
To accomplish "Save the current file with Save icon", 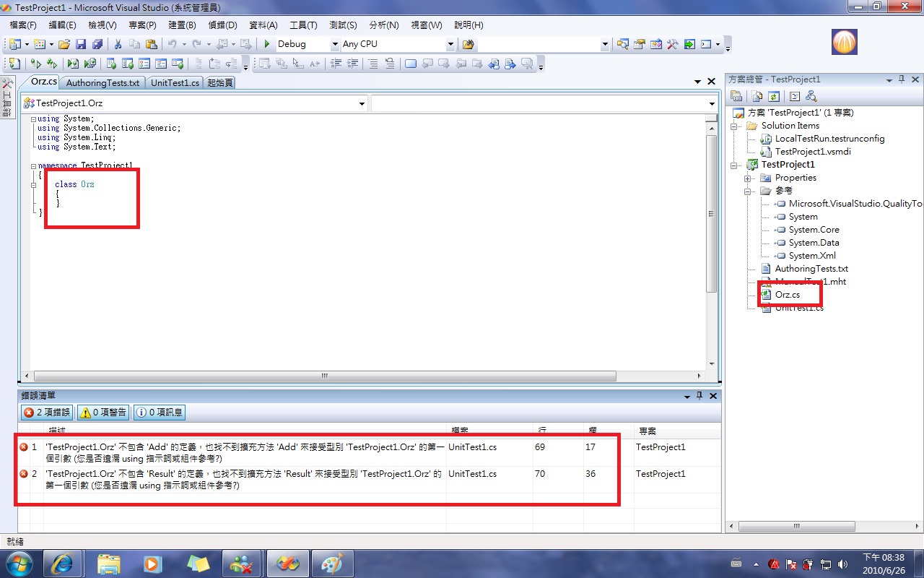I will [x=81, y=44].
